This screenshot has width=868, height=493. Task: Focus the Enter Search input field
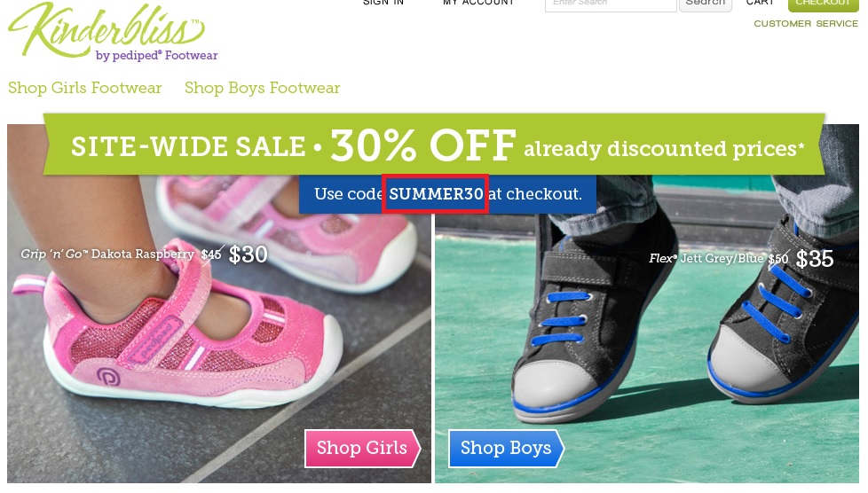coord(611,4)
